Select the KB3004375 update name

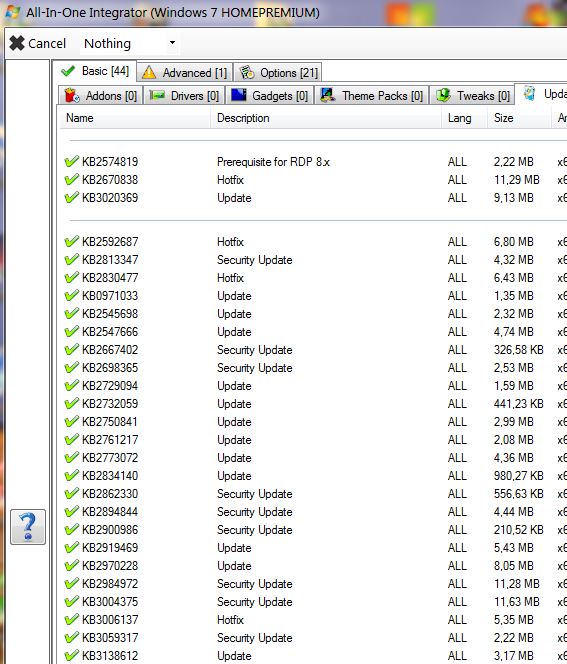110,602
